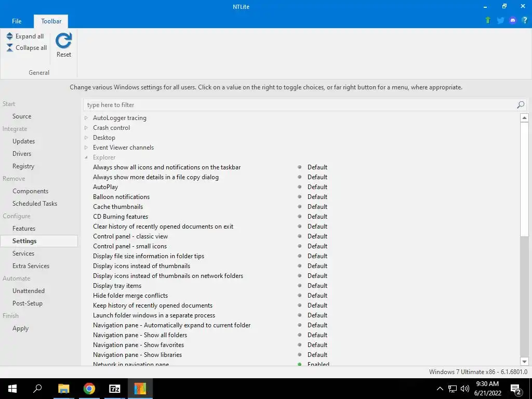Viewport: 532px width, 399px height.
Task: Click the scrollbar down arrow
Action: point(524,362)
